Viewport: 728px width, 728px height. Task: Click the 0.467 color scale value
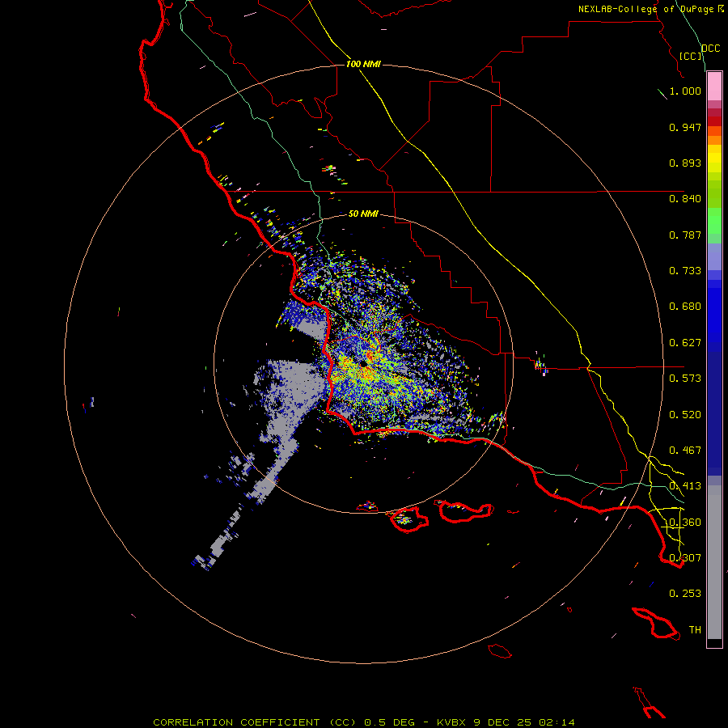click(x=685, y=451)
